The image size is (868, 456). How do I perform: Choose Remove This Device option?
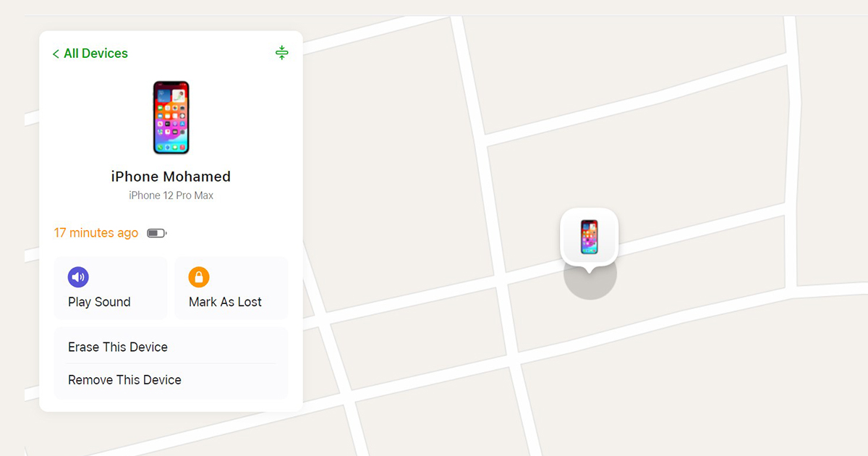click(x=171, y=380)
